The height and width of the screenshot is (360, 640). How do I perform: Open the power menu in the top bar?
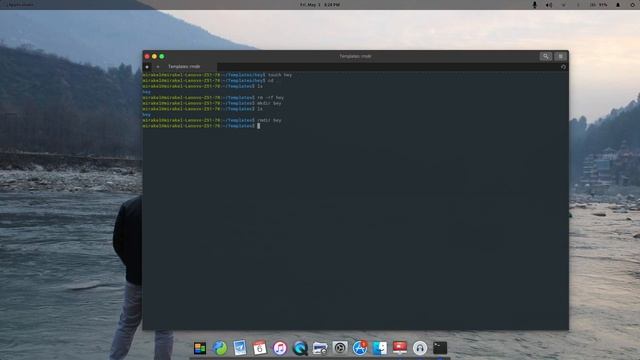click(633, 5)
